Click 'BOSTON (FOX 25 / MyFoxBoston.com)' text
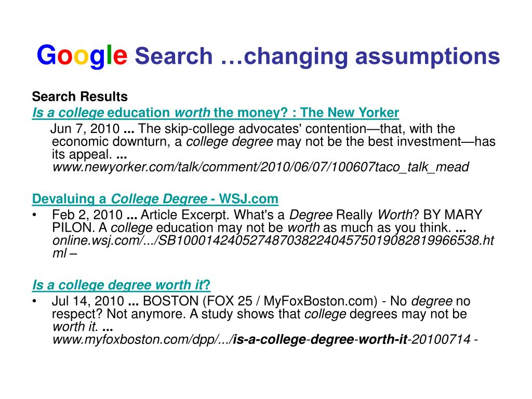 point(260,301)
